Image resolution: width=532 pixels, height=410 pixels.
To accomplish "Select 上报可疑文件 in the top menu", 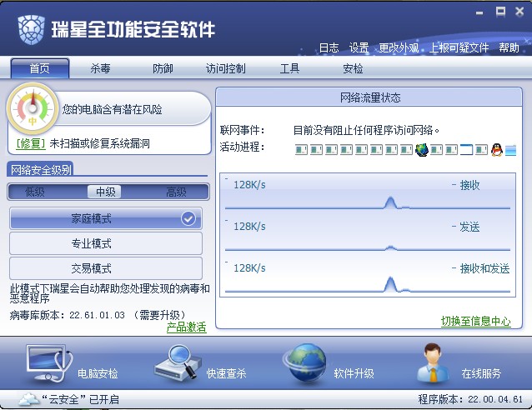I will tap(459, 47).
